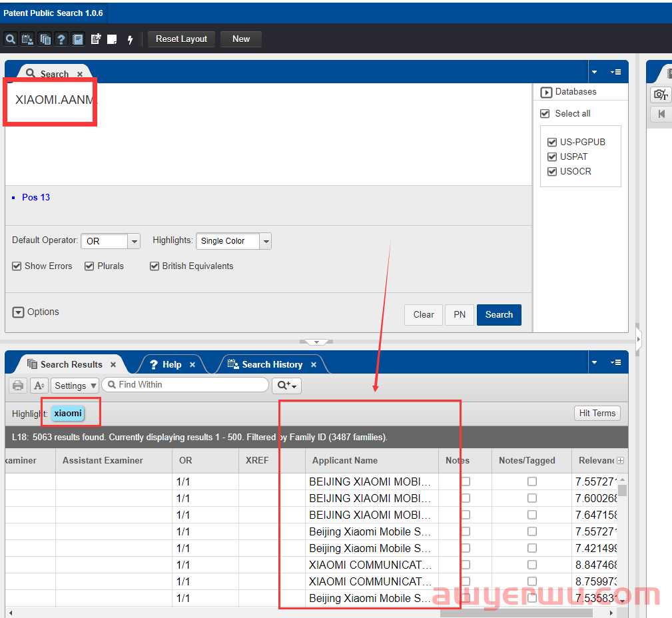
Task: Switch to the Help tab
Action: 171,364
